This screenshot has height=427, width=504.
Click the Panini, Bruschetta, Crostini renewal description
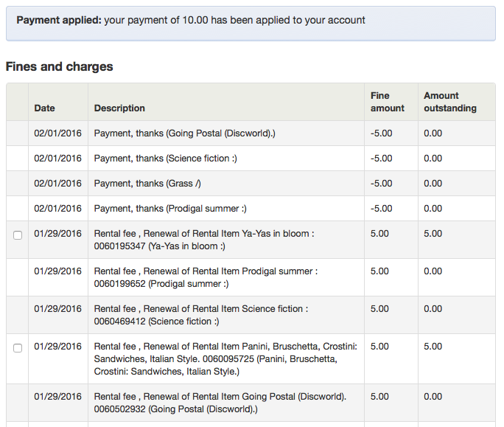point(225,358)
